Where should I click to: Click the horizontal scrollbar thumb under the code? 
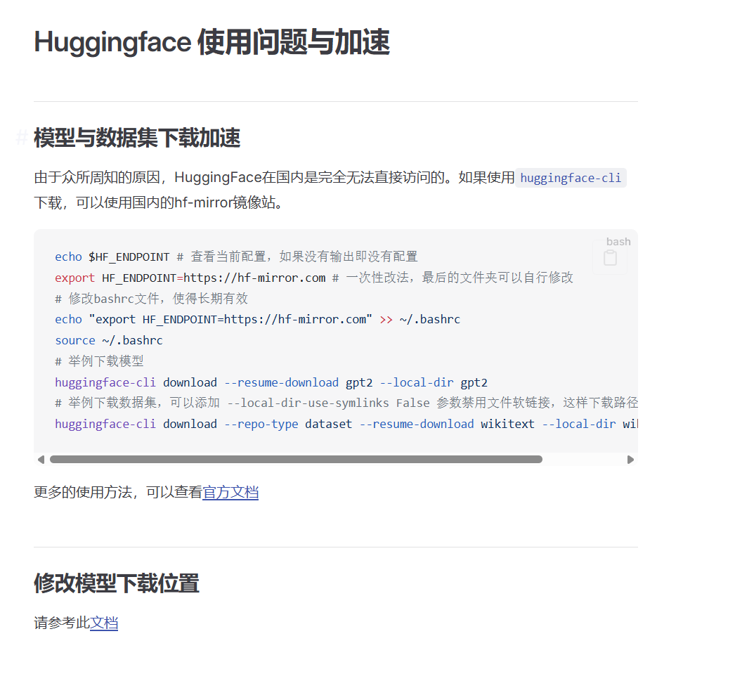[x=295, y=459]
